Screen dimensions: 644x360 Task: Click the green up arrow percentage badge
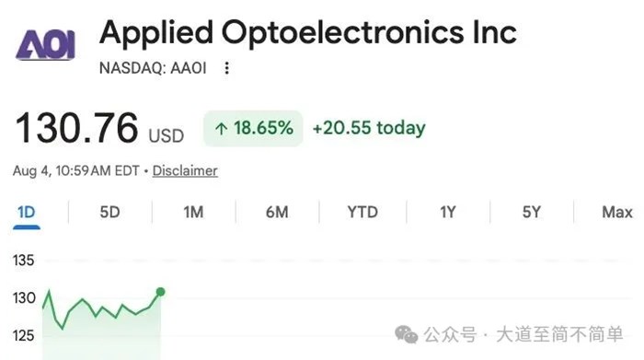[x=253, y=128]
